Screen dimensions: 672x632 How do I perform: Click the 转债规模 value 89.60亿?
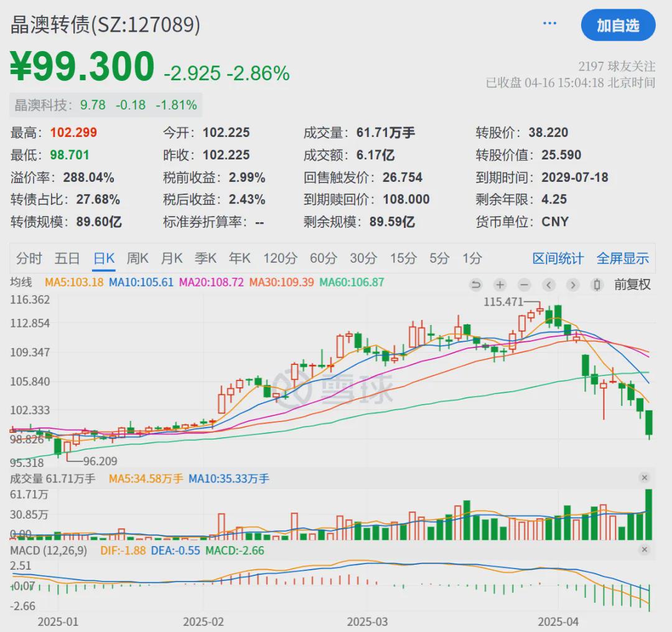click(99, 222)
